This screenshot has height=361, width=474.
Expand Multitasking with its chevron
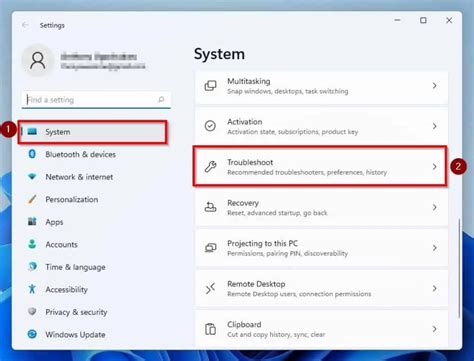[x=434, y=86]
